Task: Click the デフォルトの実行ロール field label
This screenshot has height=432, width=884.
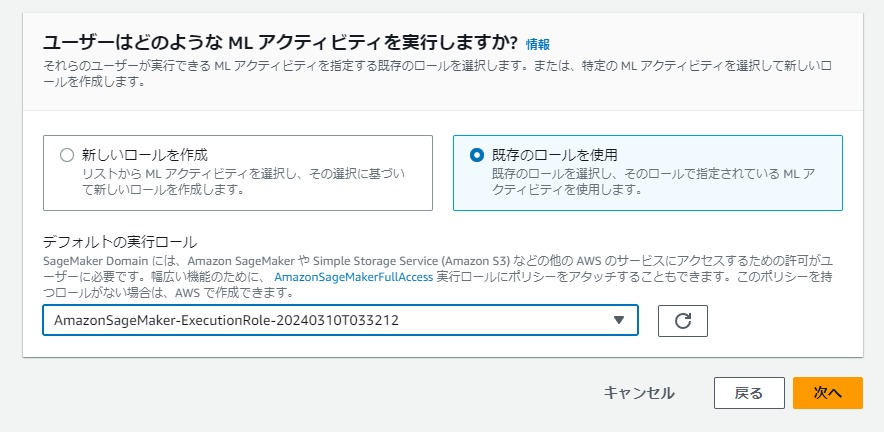Action: (x=120, y=242)
